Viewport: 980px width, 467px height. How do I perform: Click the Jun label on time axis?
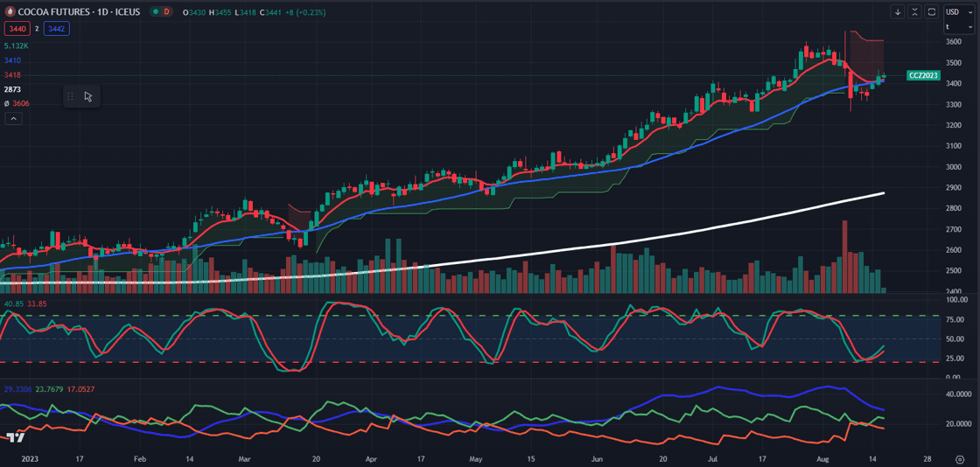click(x=597, y=458)
